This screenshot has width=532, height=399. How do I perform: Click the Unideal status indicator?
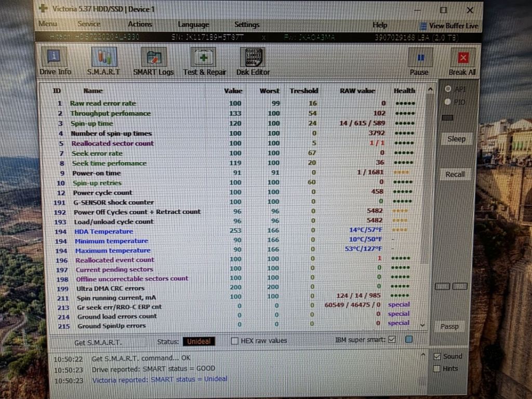point(199,341)
